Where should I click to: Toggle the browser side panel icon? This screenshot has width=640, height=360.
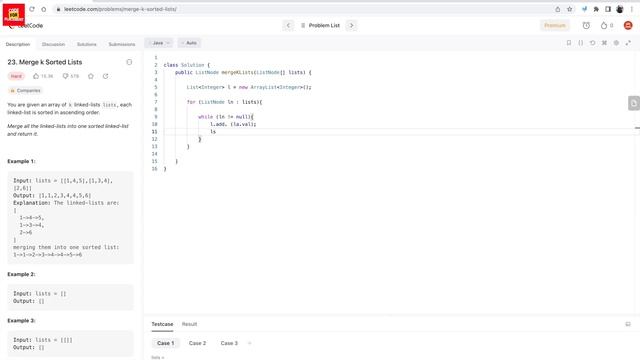(608, 9)
